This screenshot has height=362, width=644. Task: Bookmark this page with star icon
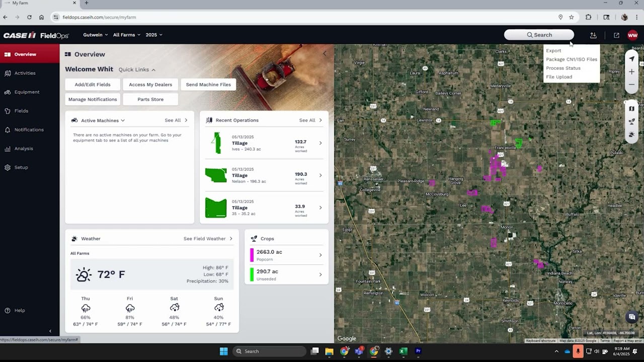[572, 17]
